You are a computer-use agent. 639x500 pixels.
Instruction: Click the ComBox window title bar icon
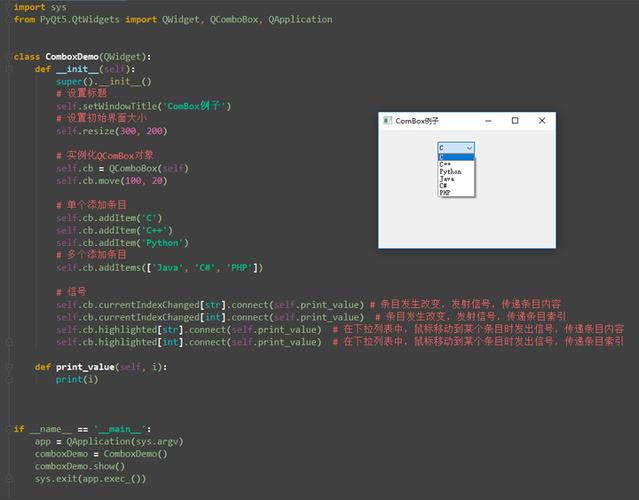point(387,120)
